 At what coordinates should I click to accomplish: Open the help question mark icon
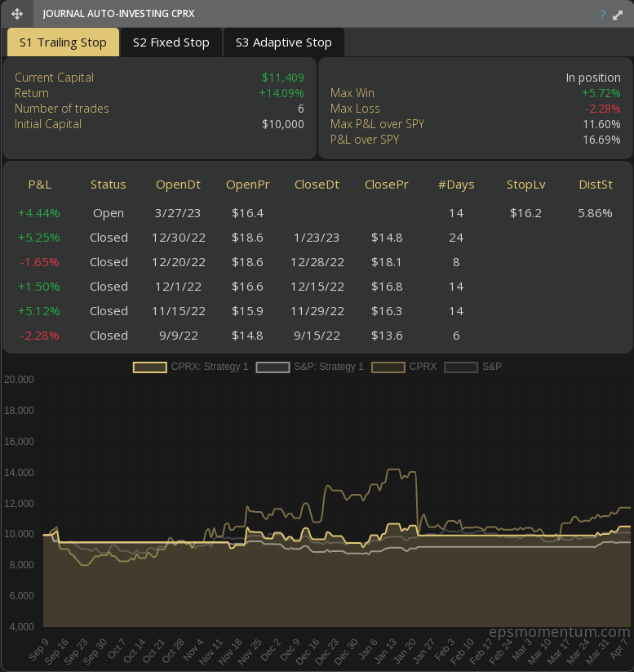[x=603, y=15]
